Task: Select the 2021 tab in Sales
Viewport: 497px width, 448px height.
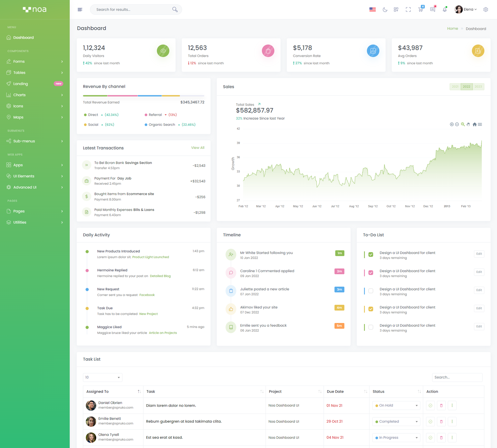Action: click(x=455, y=87)
